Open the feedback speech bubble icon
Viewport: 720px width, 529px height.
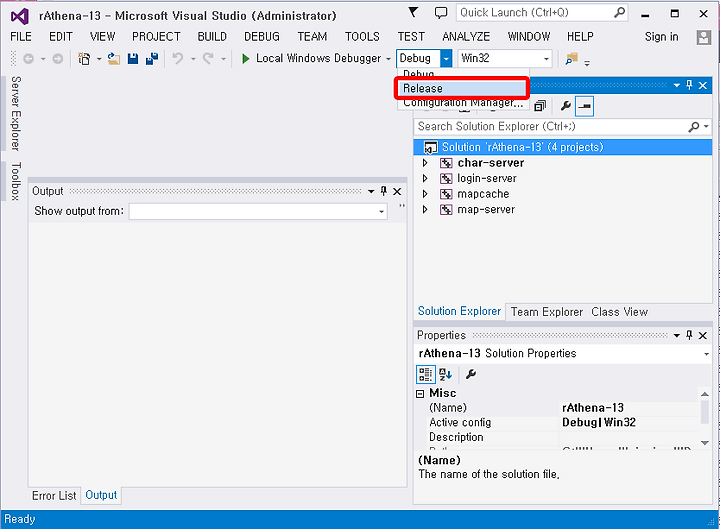click(x=440, y=13)
